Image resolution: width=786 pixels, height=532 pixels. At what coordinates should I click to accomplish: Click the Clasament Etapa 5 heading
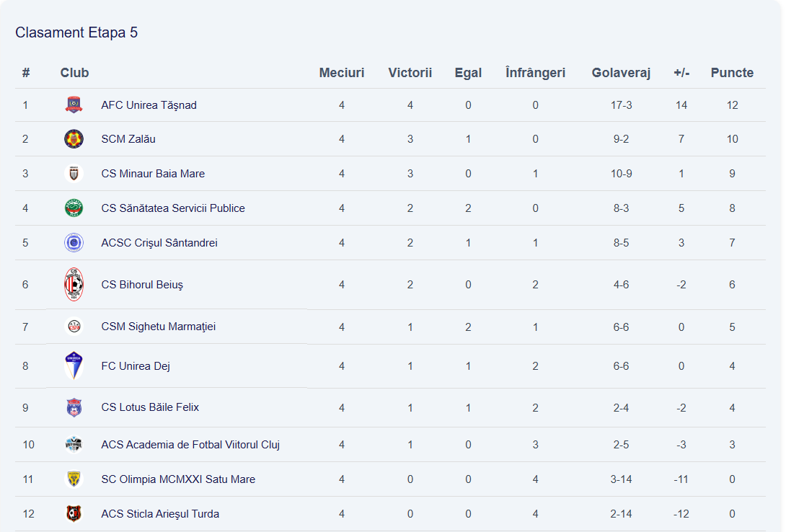[x=76, y=32]
